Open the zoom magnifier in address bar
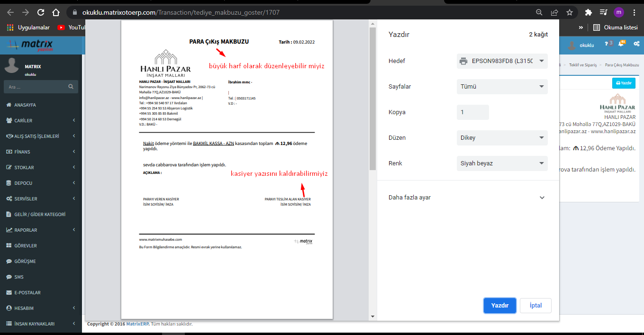 point(539,12)
